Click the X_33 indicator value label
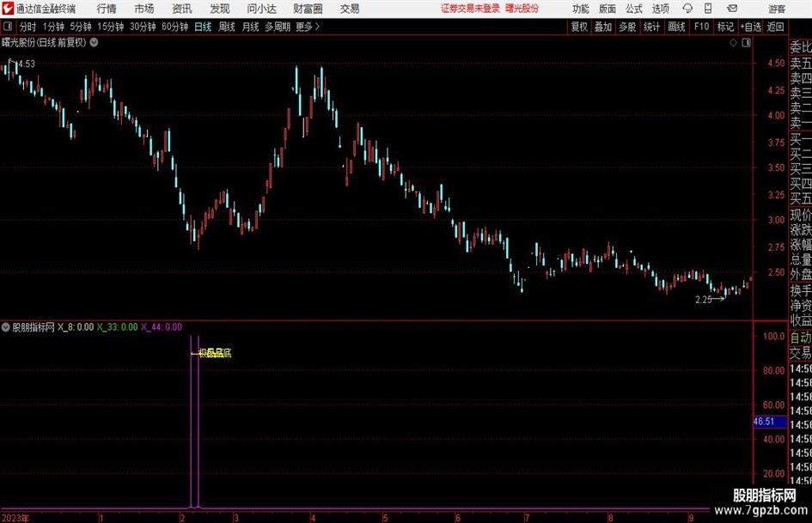Image resolution: width=812 pixels, height=523 pixels. coord(118,326)
